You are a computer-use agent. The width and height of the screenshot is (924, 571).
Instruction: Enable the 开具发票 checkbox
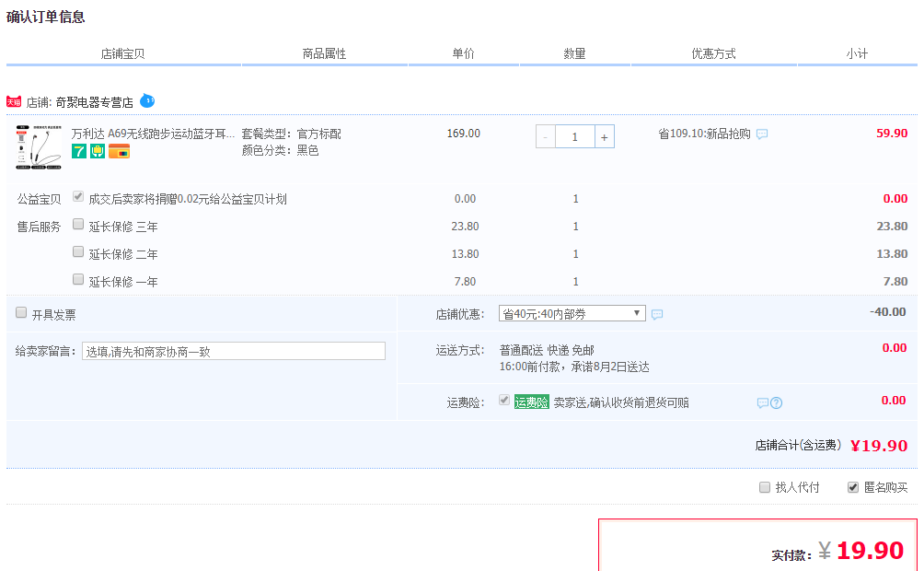coord(21,312)
